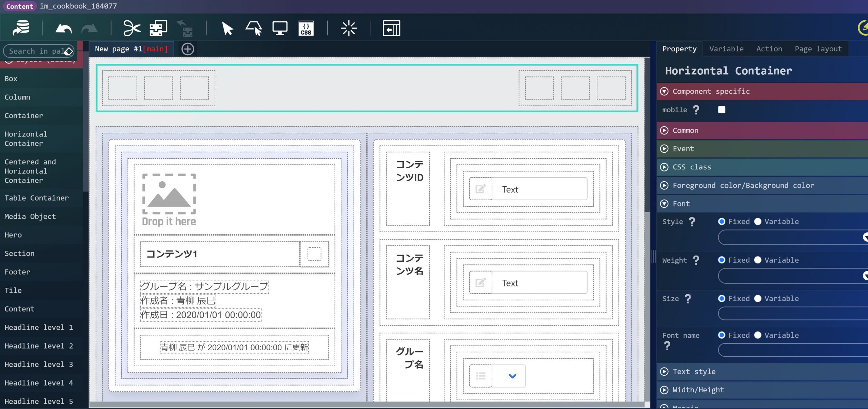Choose Media Object from the palette
Image resolution: width=868 pixels, height=409 pixels.
tap(30, 217)
